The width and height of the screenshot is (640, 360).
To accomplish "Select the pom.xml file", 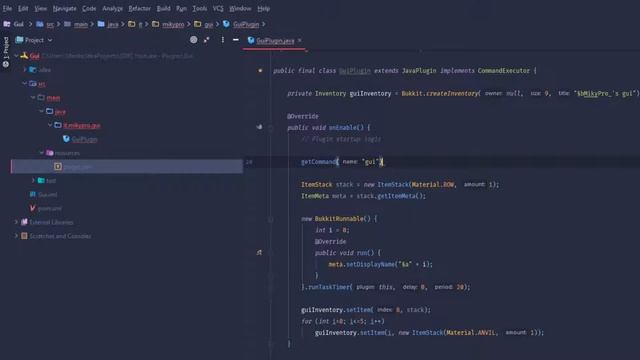I will click(50, 208).
